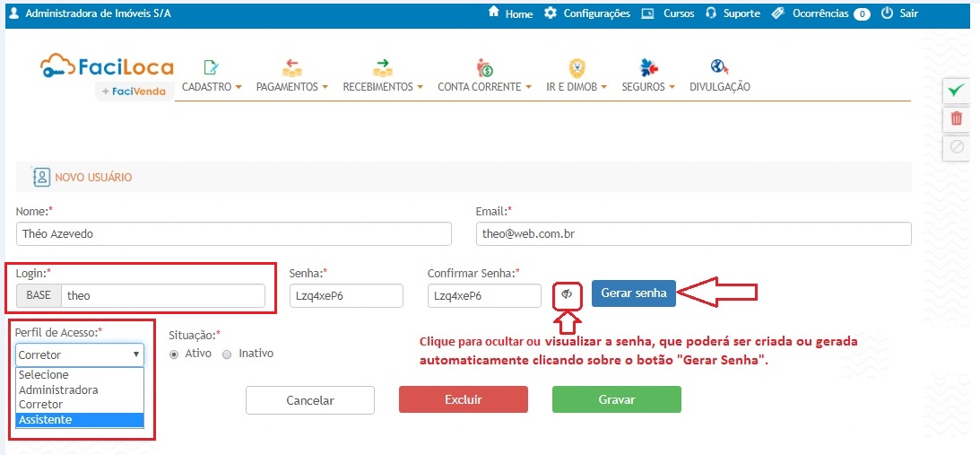Open the DIVULGAÇÃO menu item
The height and width of the screenshot is (455, 980).
[x=719, y=87]
